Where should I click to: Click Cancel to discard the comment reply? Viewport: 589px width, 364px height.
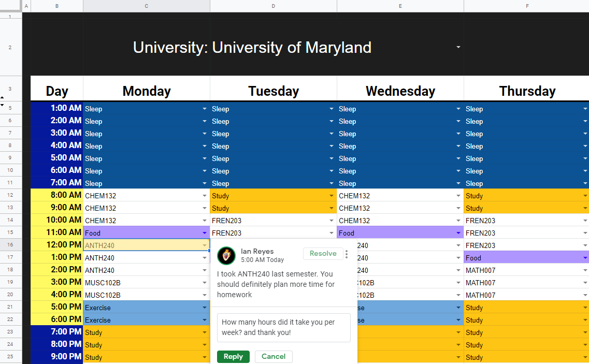pyautogui.click(x=274, y=356)
